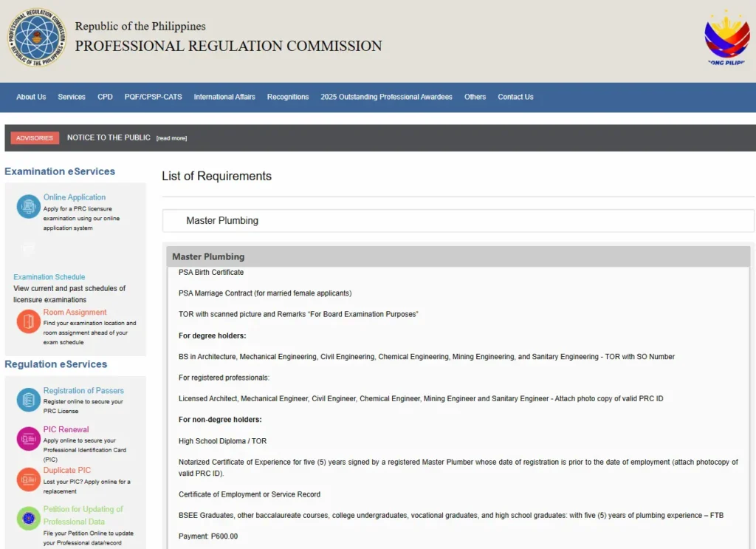
Task: Click the BS in Architecture TOR requirement line
Action: click(x=427, y=357)
